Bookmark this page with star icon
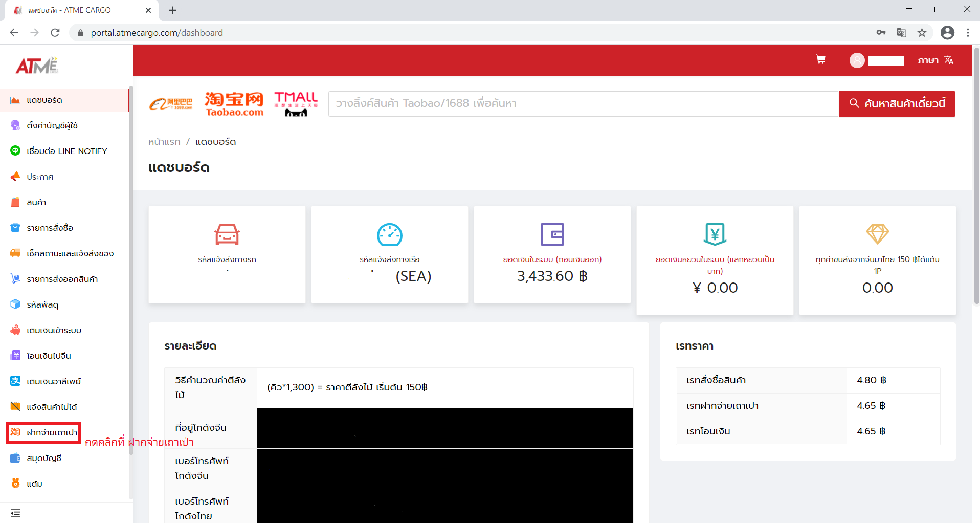 [922, 33]
